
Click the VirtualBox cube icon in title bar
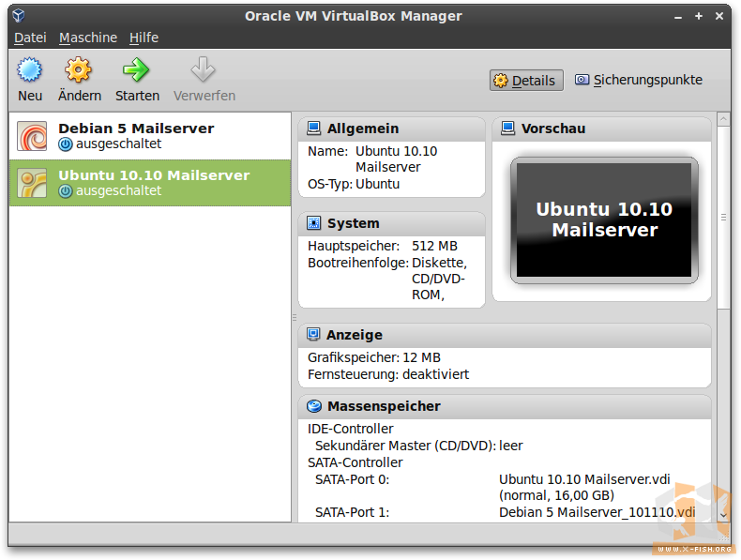pyautogui.click(x=19, y=16)
